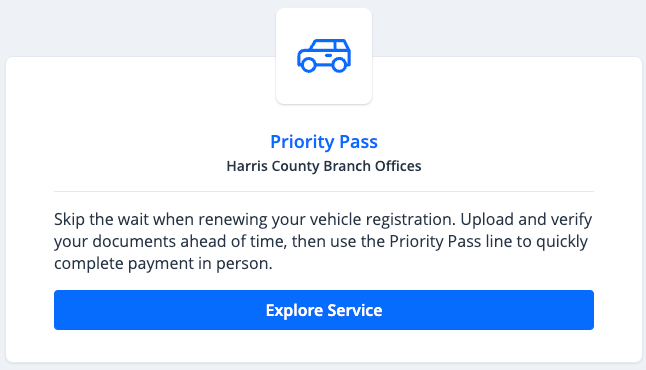Click "Priority Pass line" in the description
This screenshot has height=370, width=646.
tap(451, 241)
